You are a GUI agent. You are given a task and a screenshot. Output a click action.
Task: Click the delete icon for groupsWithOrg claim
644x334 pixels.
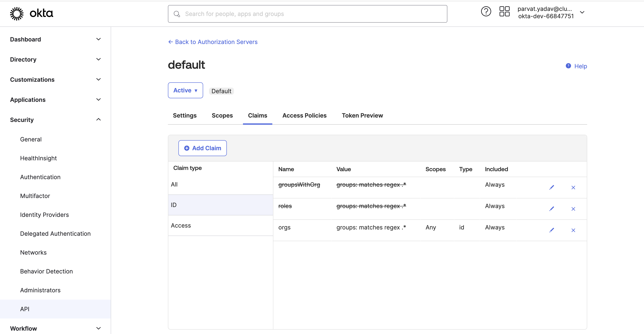573,187
